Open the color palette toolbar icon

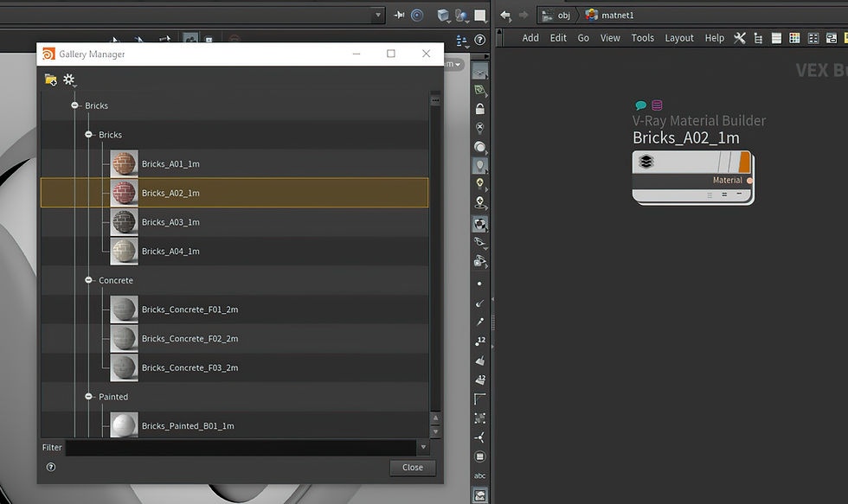pos(794,38)
